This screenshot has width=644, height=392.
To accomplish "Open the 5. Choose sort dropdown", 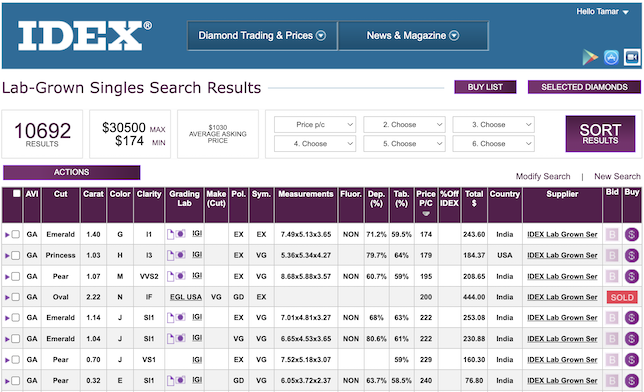I will [404, 144].
